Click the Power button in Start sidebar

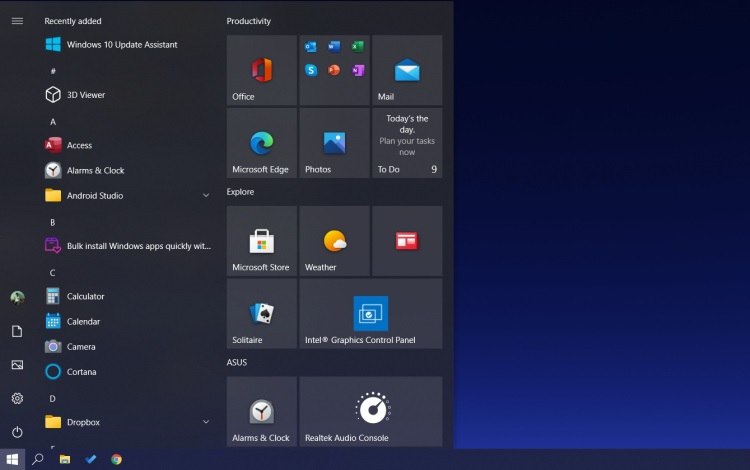click(x=17, y=432)
